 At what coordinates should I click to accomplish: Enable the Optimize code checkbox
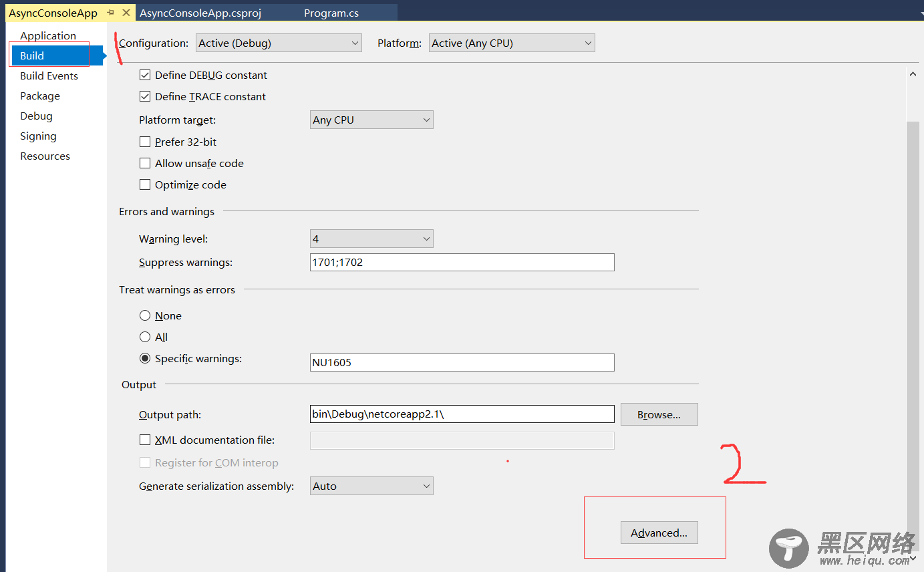(x=145, y=185)
